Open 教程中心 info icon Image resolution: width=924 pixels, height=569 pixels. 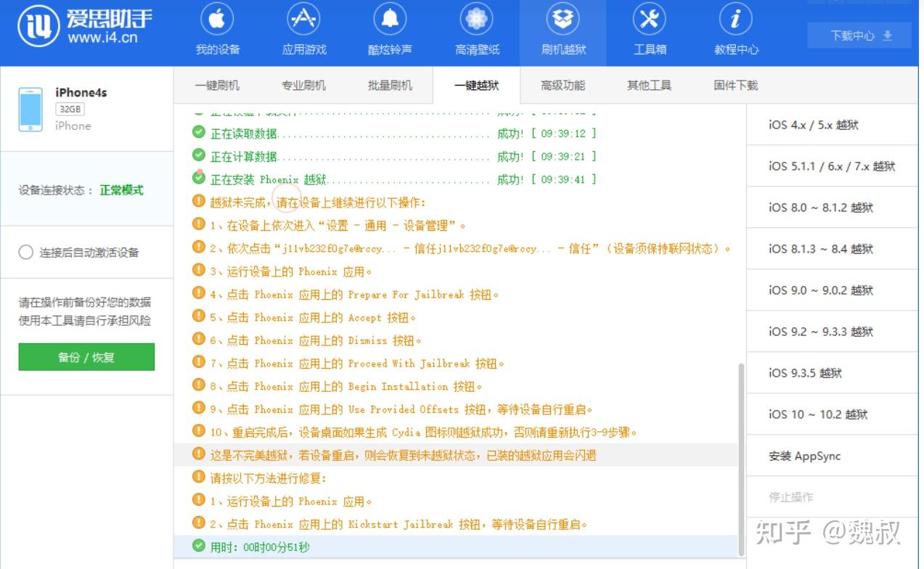point(736,20)
